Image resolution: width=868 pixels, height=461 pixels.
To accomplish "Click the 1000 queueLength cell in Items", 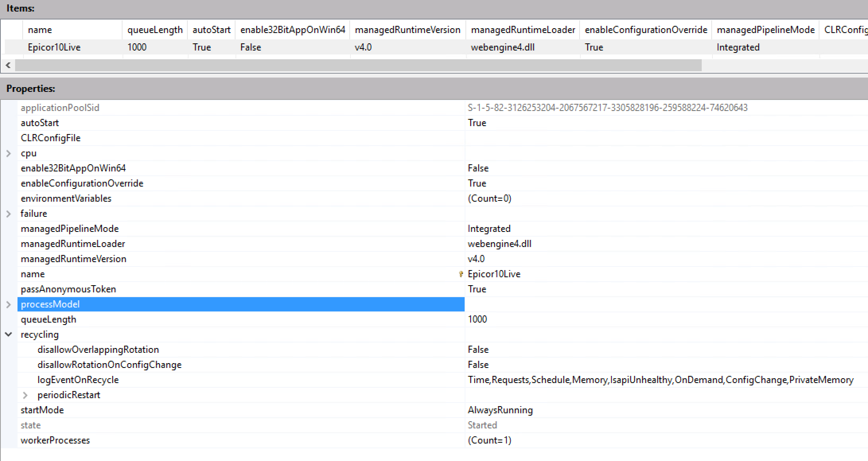I will coord(137,47).
